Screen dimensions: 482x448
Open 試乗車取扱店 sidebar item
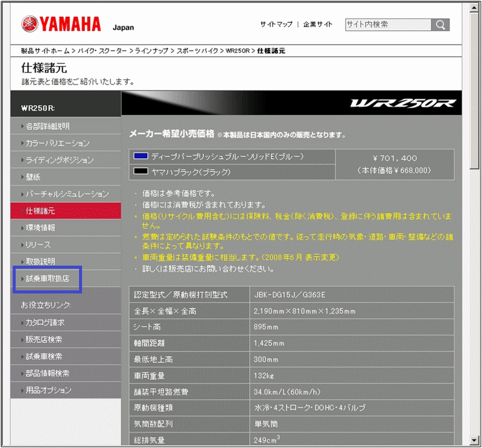click(x=66, y=278)
